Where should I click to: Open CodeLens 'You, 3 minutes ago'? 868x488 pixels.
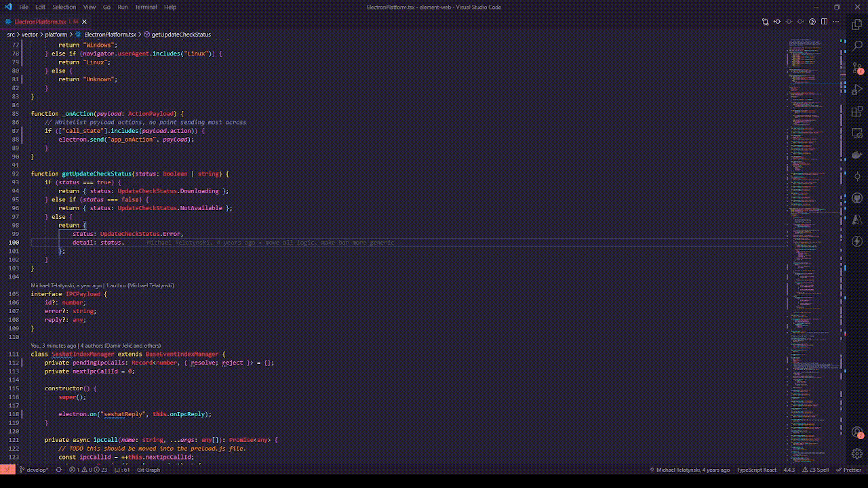54,346
